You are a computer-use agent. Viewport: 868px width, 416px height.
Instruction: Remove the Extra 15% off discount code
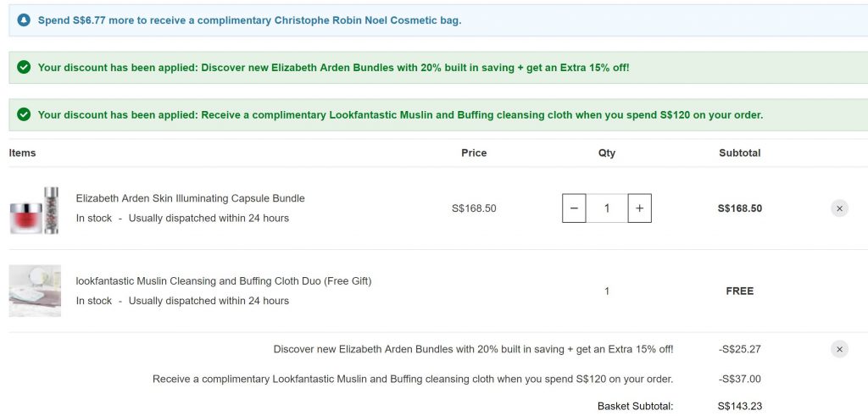click(839, 349)
